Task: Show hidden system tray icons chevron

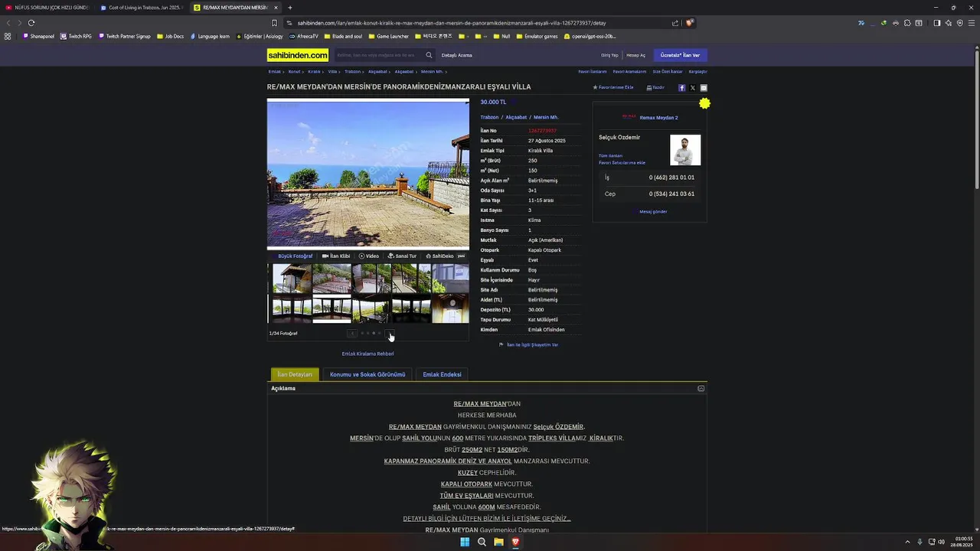Action: (x=907, y=542)
